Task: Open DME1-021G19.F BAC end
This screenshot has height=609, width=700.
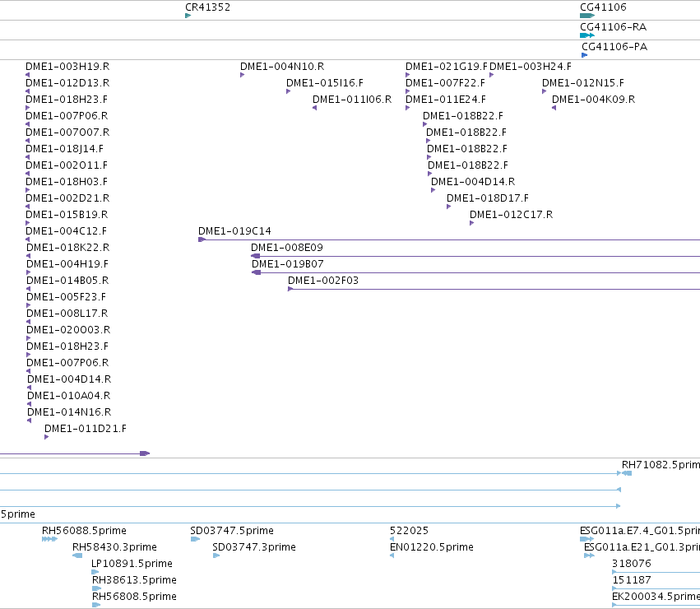Action: 447,67
